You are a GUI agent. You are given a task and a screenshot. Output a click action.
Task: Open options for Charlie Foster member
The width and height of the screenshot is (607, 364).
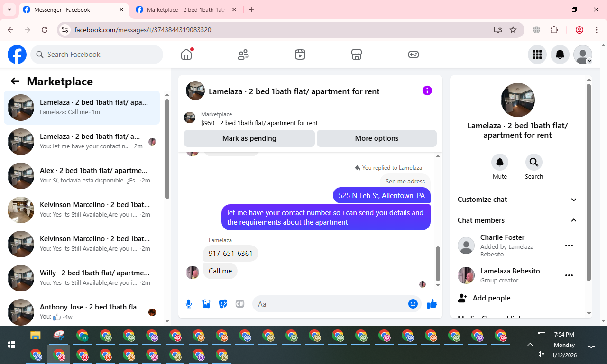coord(569,246)
